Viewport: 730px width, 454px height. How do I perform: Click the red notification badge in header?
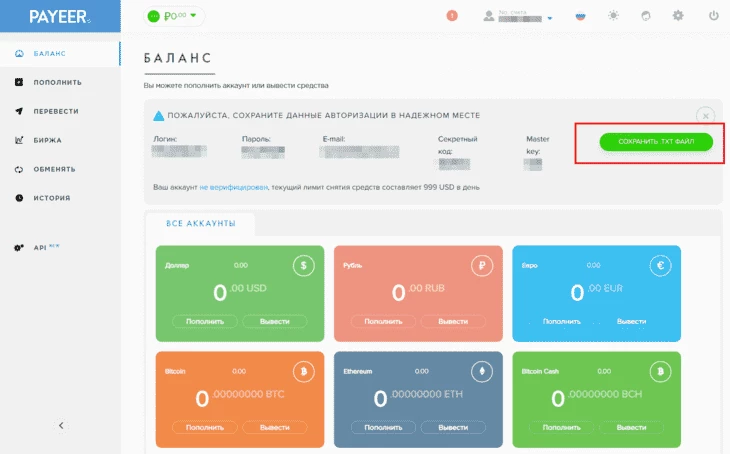tap(452, 16)
